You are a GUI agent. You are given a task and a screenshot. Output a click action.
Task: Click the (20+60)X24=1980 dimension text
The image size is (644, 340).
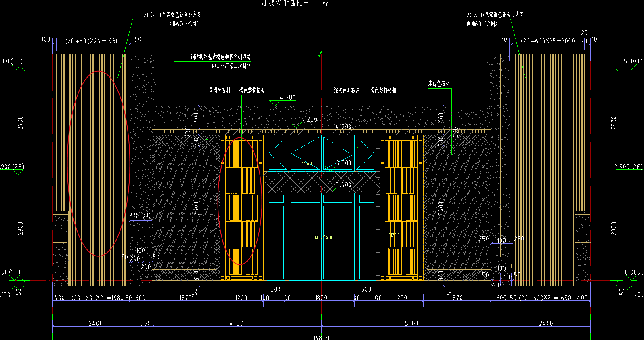(92, 41)
